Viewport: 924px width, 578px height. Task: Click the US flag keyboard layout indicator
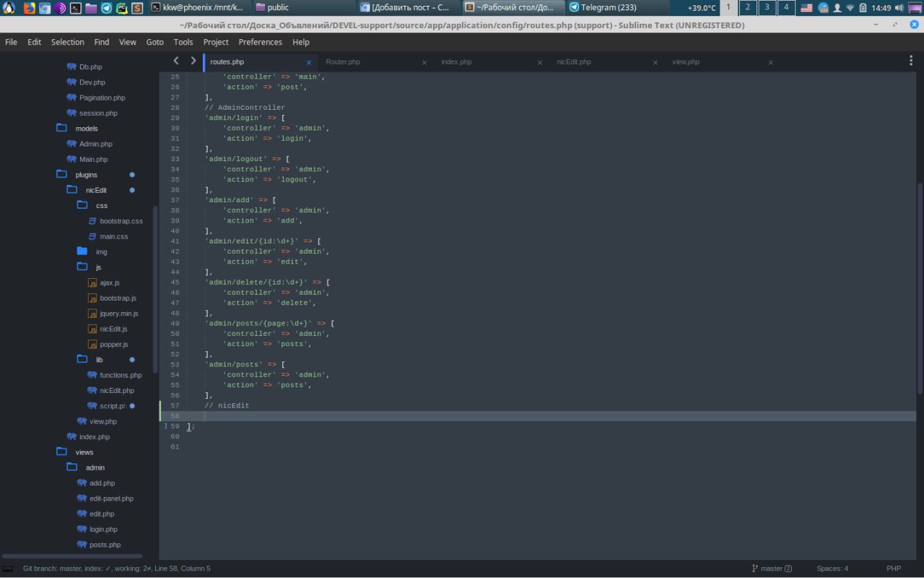(x=806, y=8)
